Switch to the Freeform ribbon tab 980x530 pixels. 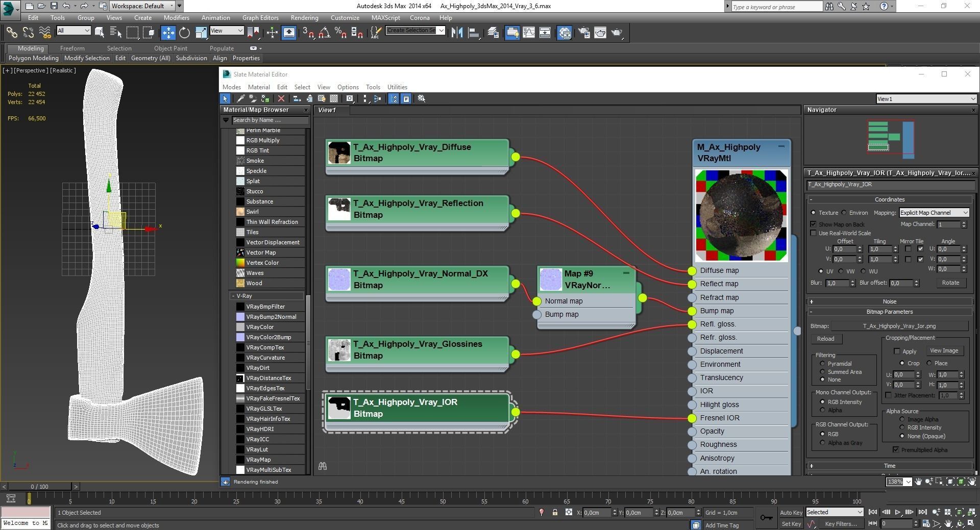click(72, 48)
